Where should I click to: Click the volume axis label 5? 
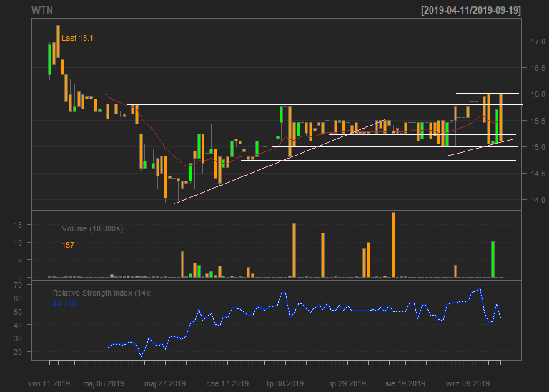(x=20, y=261)
